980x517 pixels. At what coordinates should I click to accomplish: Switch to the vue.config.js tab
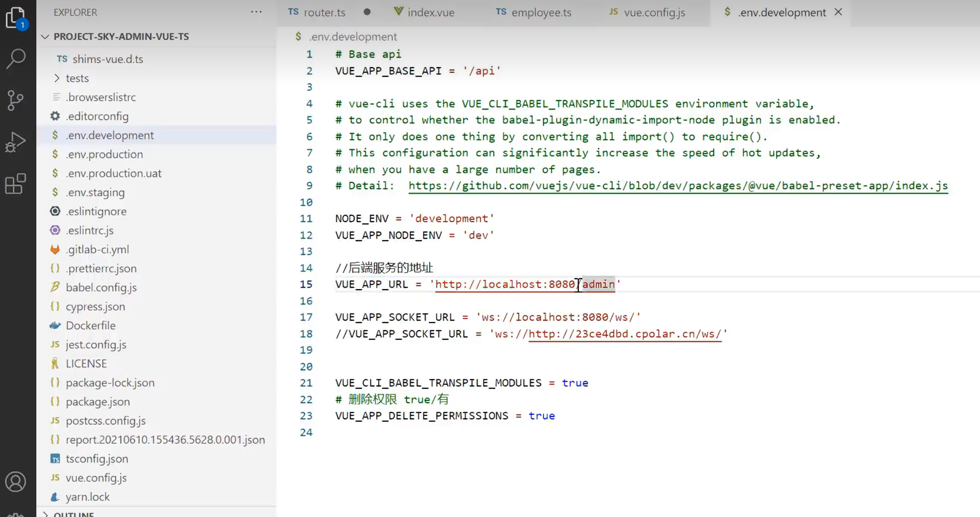click(654, 12)
